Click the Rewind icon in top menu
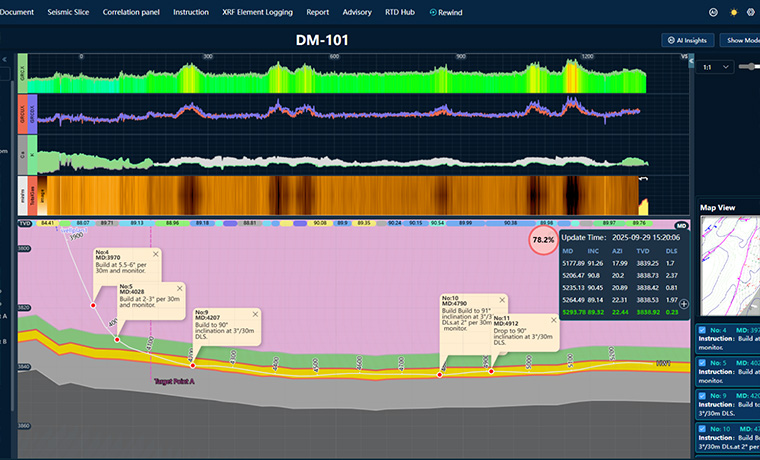Screen dimensions: 760x460 pyautogui.click(x=434, y=12)
